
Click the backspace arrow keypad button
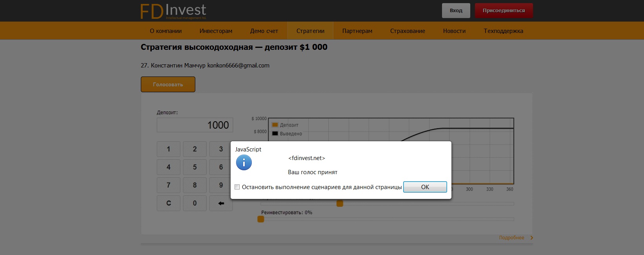221,203
